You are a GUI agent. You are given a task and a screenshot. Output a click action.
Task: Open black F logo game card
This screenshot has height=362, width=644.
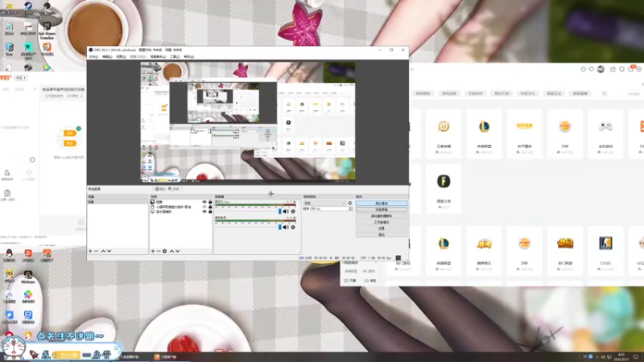coord(444,188)
